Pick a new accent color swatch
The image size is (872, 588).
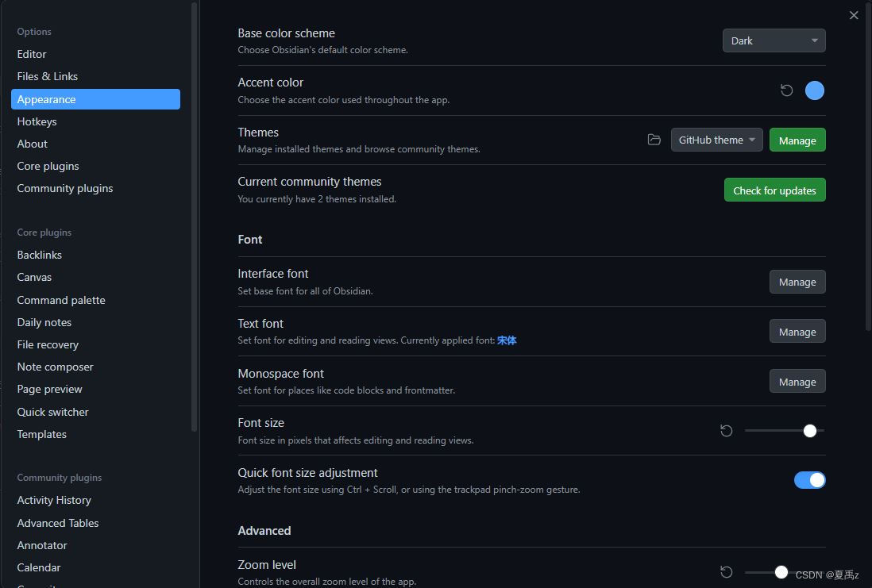coord(815,90)
